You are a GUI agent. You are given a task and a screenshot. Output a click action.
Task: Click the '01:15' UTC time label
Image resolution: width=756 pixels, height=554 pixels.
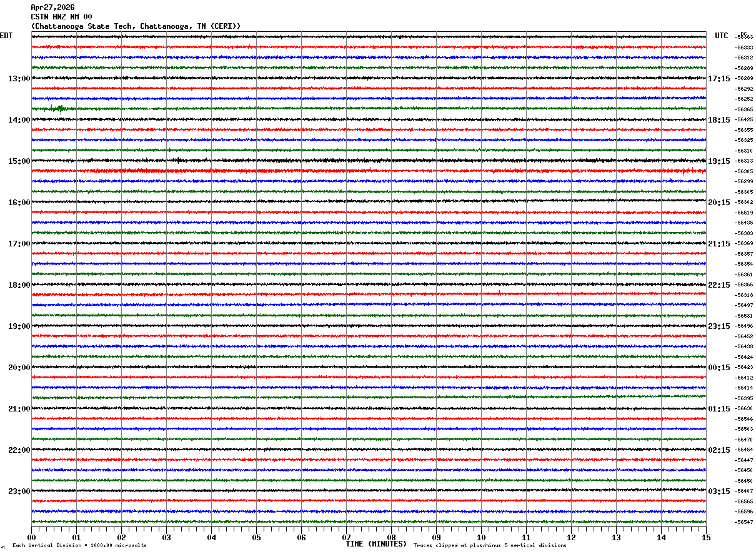tap(719, 409)
